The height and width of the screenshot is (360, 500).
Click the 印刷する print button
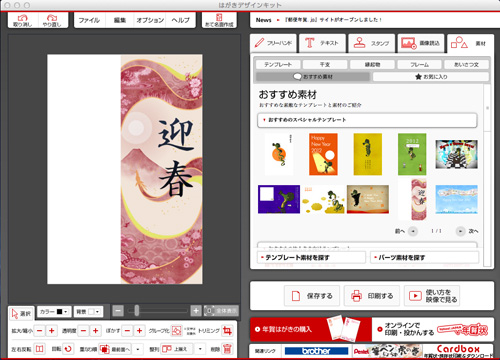(x=372, y=296)
